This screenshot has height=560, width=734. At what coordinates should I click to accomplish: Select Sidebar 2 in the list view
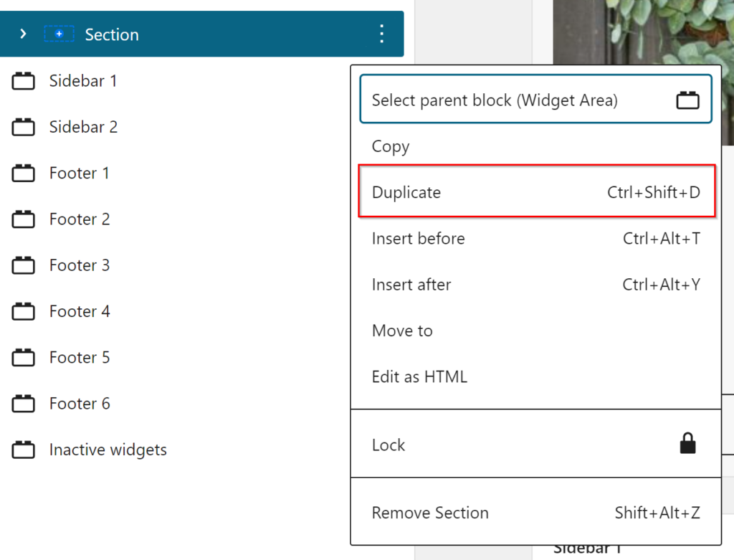coord(83,128)
